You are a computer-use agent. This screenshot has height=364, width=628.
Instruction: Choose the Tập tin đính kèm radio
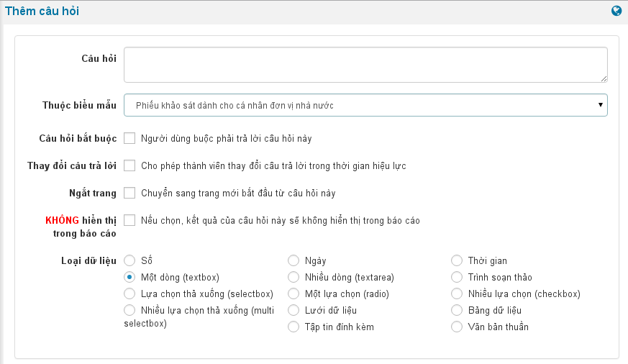293,327
